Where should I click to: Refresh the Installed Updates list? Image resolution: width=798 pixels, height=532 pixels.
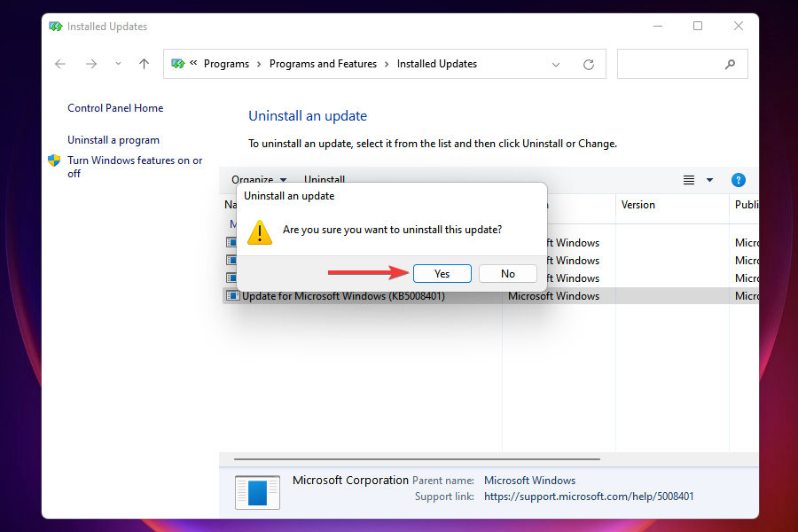click(589, 64)
